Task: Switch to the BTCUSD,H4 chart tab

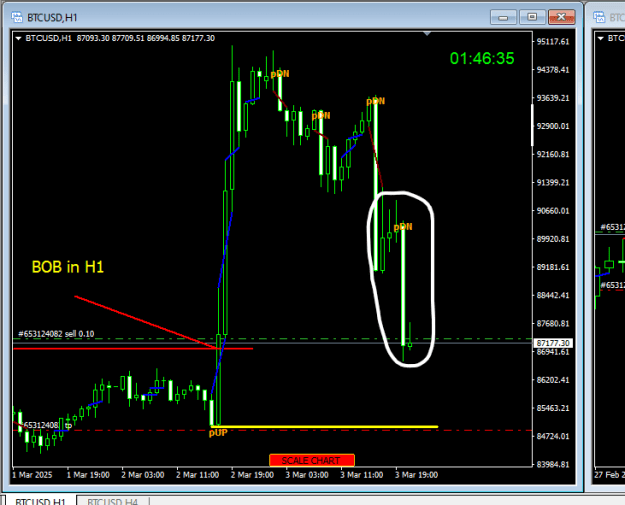Action: click(x=112, y=501)
